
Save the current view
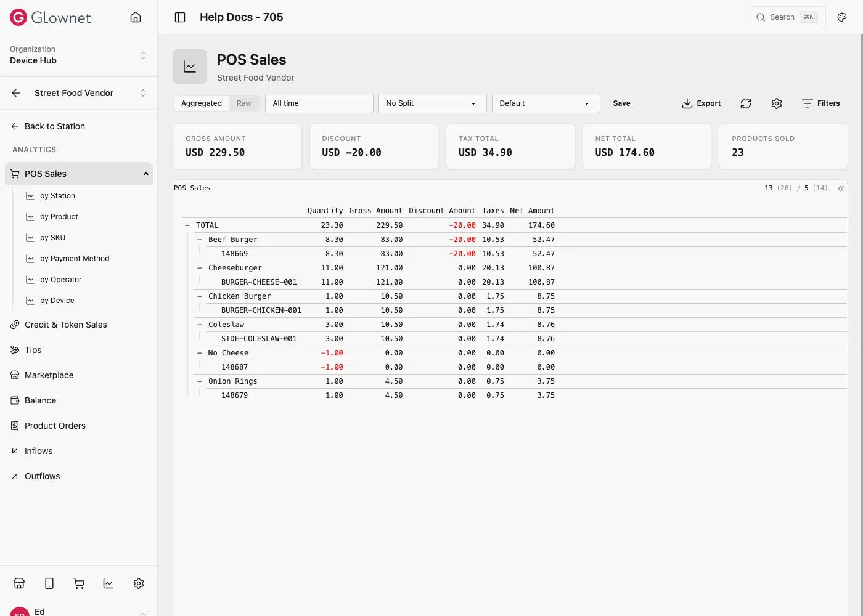tap(621, 103)
